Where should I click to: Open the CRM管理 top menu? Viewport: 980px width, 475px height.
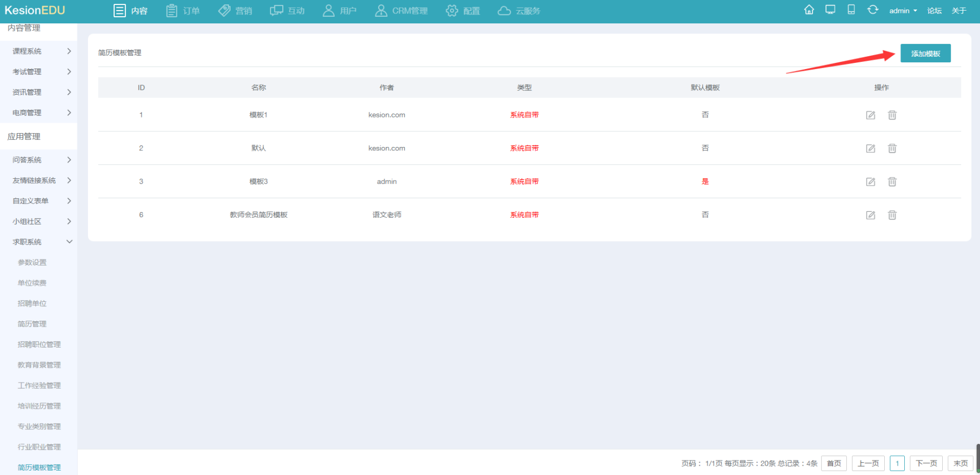click(401, 11)
